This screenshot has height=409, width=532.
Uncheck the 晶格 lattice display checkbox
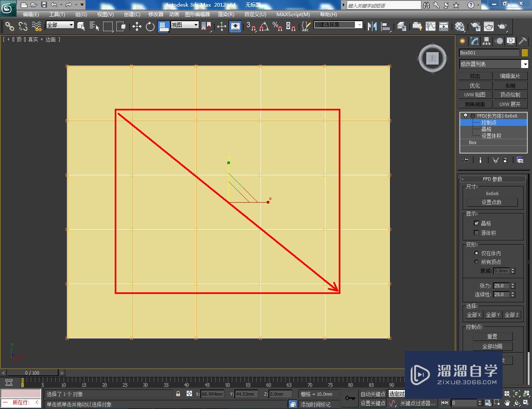click(x=476, y=223)
